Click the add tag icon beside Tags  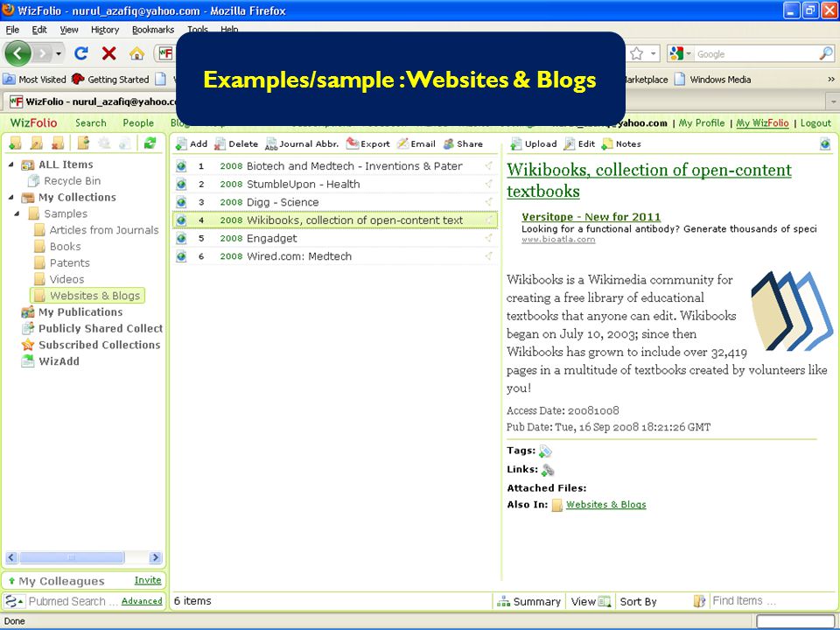(545, 451)
